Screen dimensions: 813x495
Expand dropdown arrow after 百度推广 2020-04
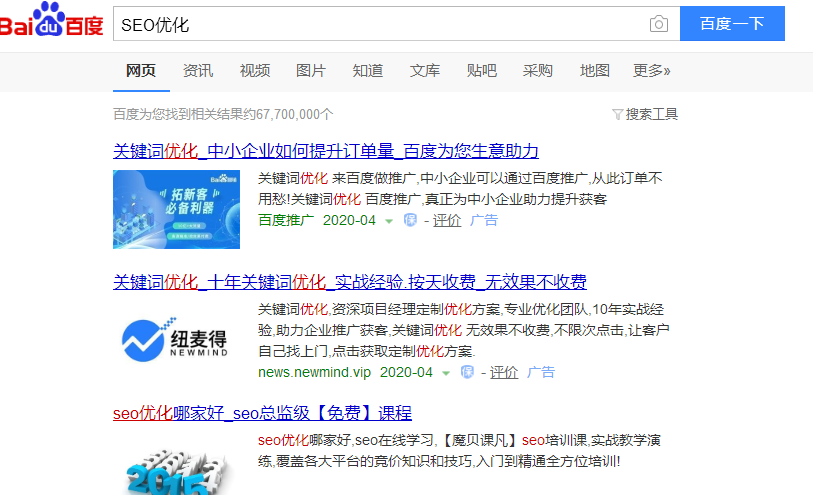coord(389,221)
